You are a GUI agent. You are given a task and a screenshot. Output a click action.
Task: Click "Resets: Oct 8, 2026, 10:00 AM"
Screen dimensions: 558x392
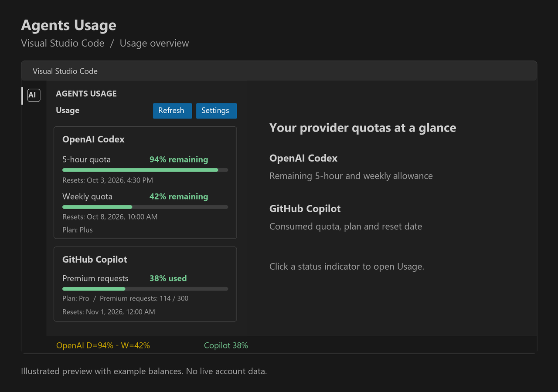[110, 217]
